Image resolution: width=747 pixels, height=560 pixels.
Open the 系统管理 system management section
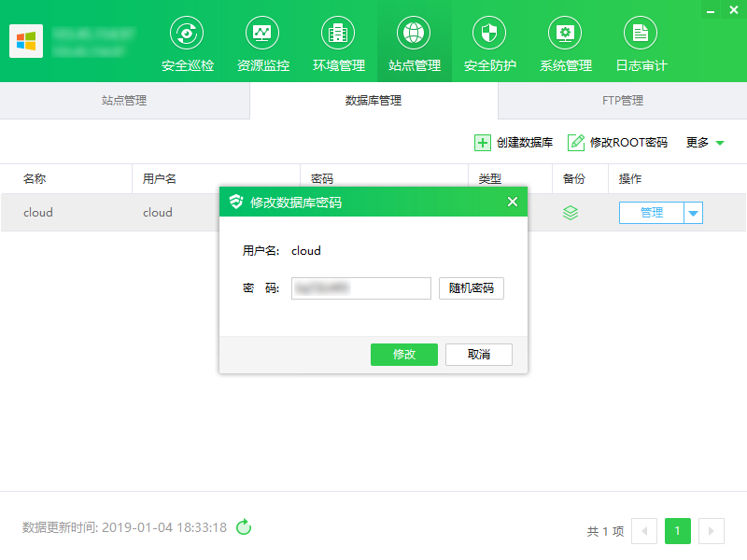(x=566, y=44)
